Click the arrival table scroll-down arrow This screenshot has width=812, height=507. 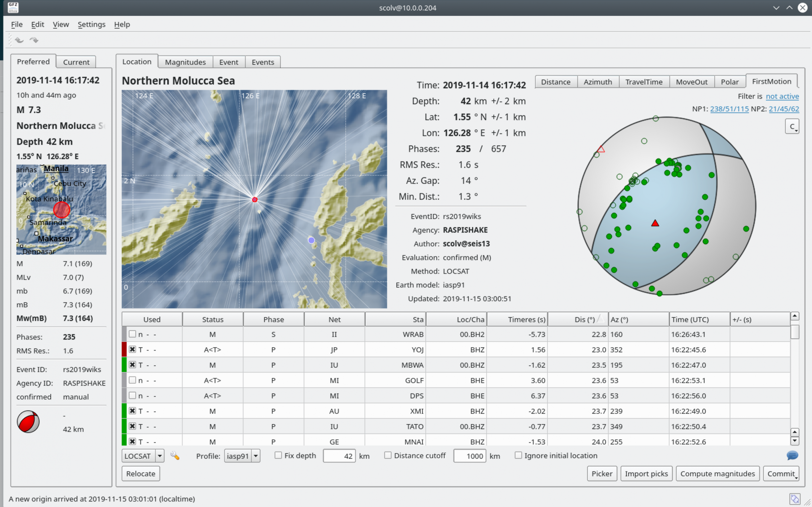tap(795, 441)
